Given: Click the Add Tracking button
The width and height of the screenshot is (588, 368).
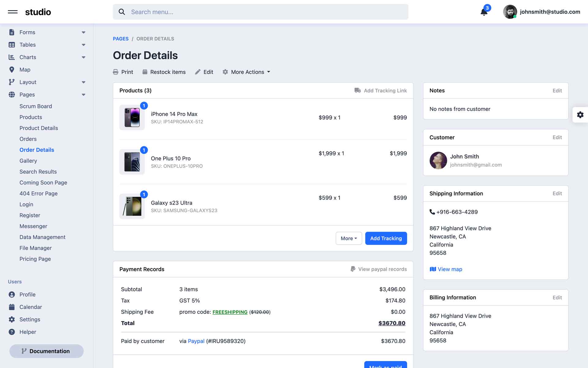Looking at the screenshot, I should [x=386, y=238].
